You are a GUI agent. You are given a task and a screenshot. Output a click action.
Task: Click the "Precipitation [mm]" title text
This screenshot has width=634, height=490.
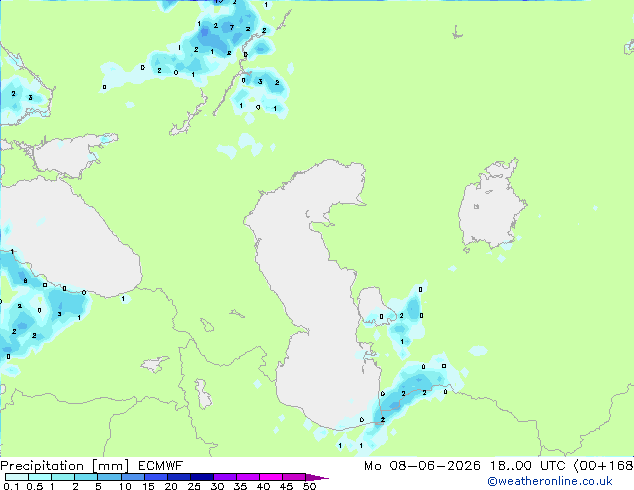click(65, 466)
